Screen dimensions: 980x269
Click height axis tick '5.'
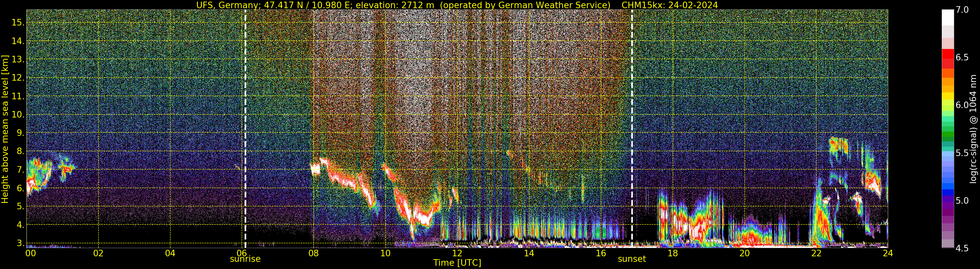pyautogui.click(x=20, y=206)
